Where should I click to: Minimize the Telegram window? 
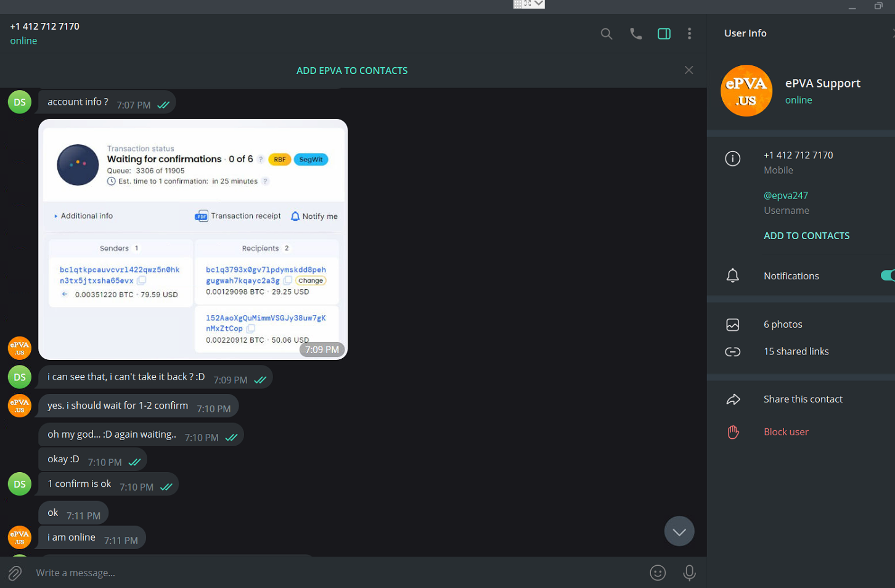852,7
